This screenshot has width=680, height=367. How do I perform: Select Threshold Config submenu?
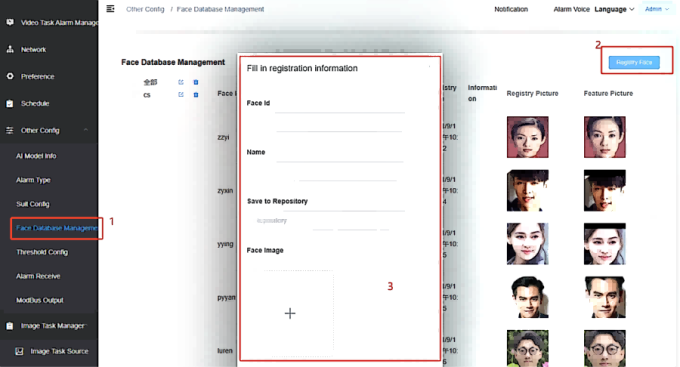pyautogui.click(x=42, y=252)
